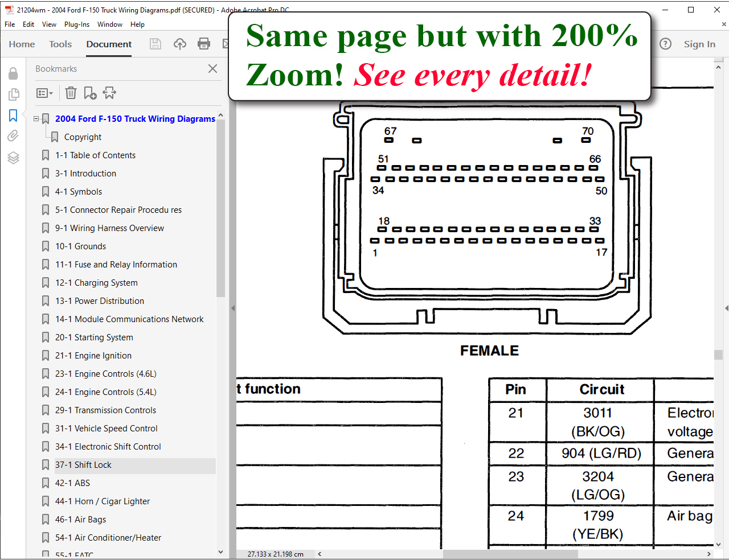Open the 4-1 Symbols bookmark
This screenshot has height=560, width=729.
click(79, 192)
